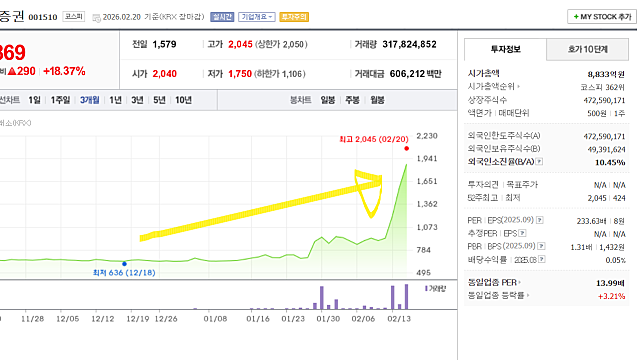640x360 pixels.
Task: Click the green plus on MY STOCK 추가
Action: (x=576, y=17)
